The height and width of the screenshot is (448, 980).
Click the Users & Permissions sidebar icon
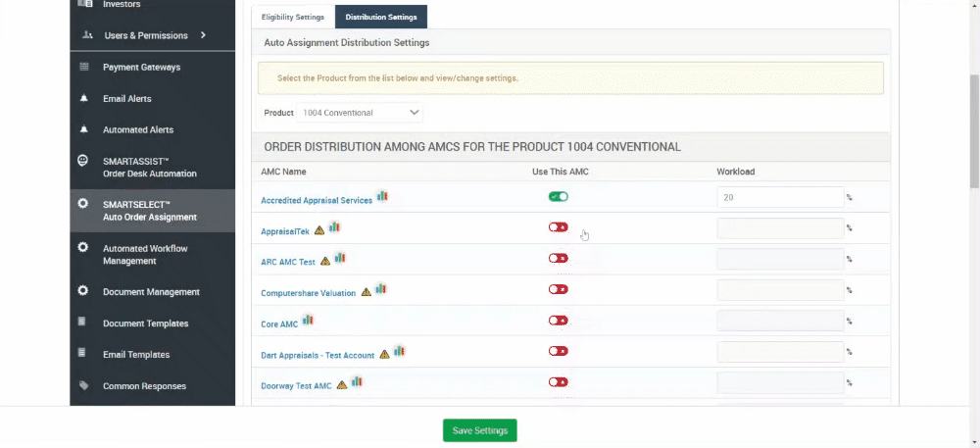point(87,35)
